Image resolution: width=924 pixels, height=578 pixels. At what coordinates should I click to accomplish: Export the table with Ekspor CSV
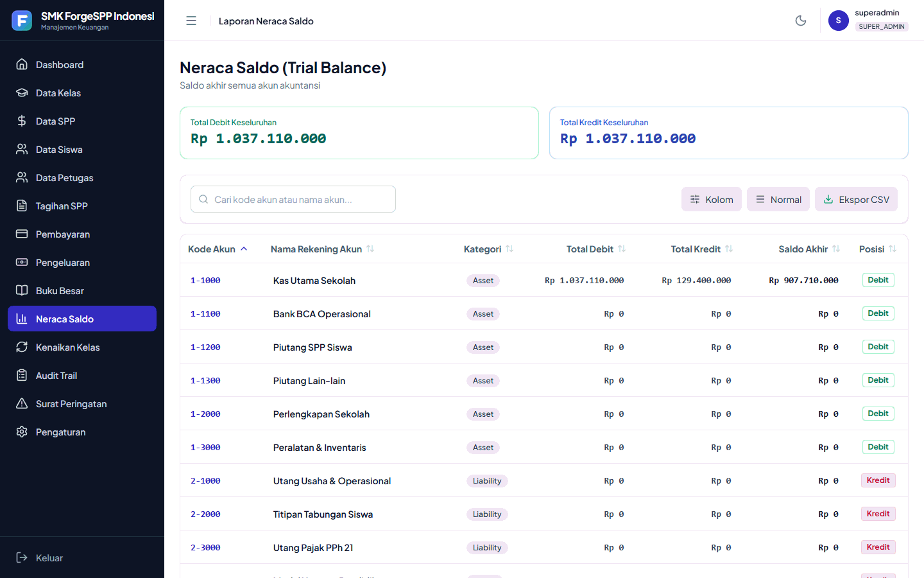pos(856,199)
